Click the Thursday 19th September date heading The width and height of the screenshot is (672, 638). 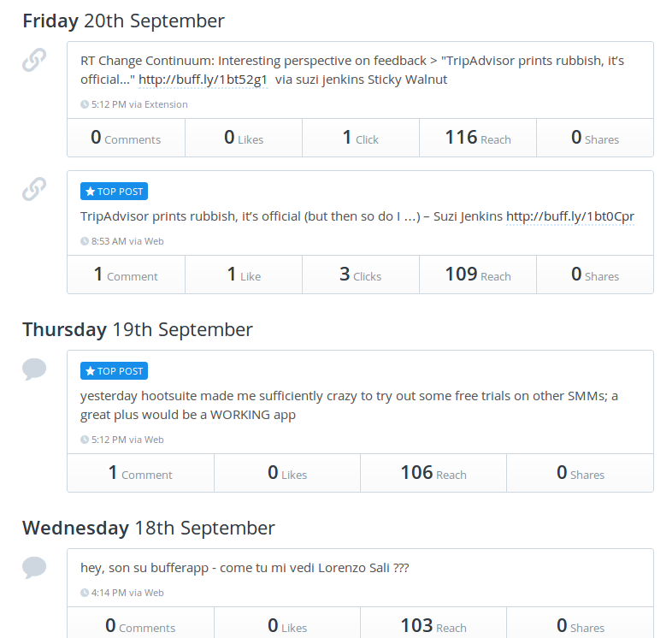coord(138,329)
